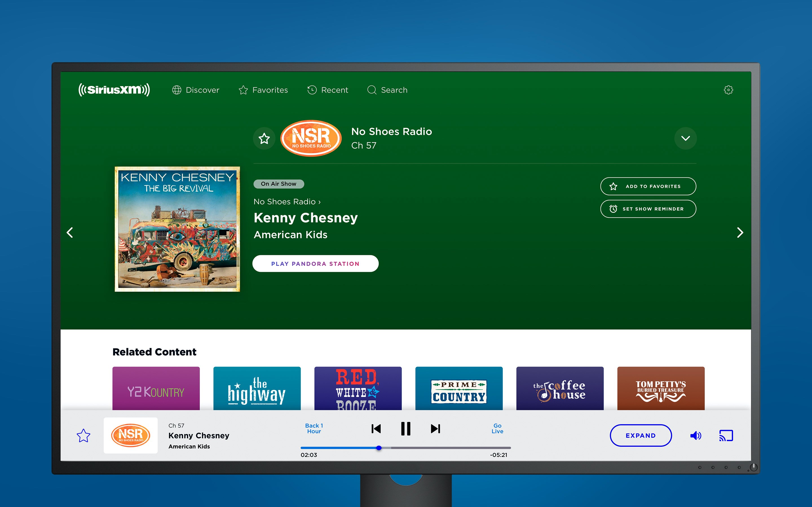The height and width of the screenshot is (507, 812).
Task: Go to previous channel with left arrow
Action: coord(70,232)
